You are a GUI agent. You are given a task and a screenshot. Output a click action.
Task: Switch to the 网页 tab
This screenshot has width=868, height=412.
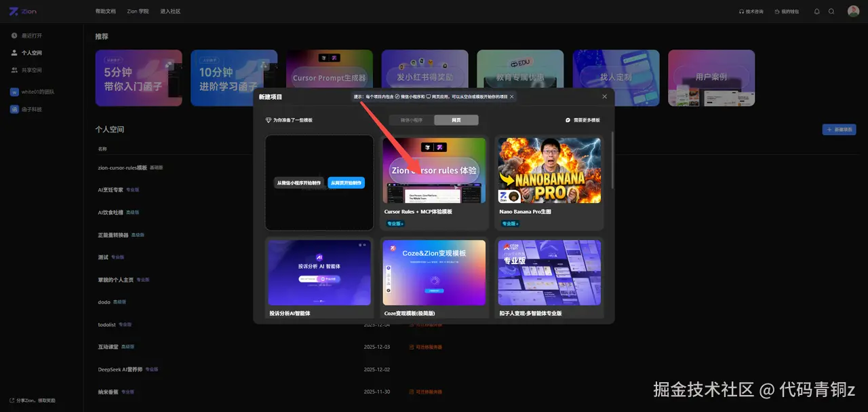coord(456,120)
